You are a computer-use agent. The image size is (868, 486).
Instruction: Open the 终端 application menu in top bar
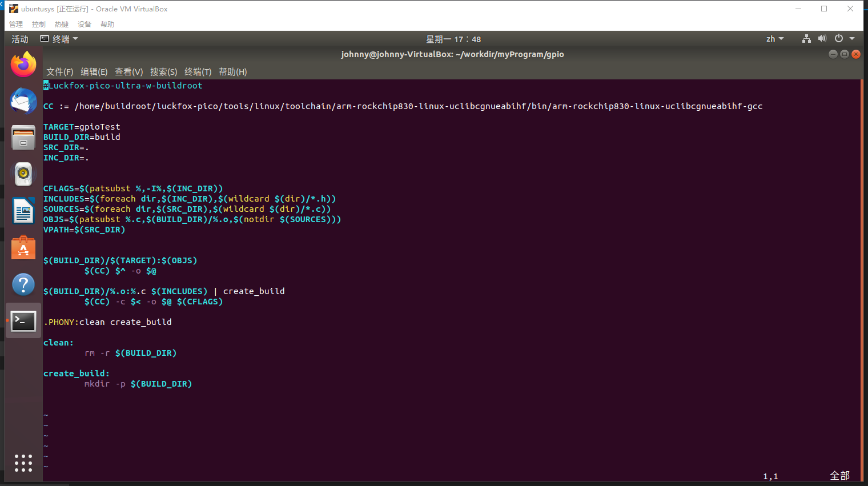pos(59,39)
